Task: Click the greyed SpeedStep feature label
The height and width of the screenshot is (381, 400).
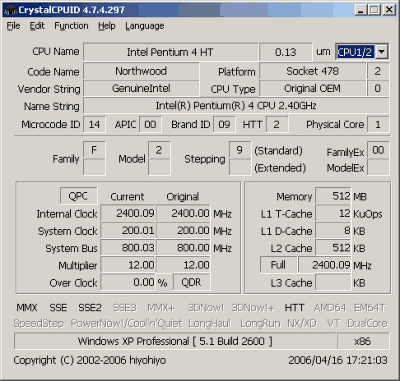Action: 38,323
